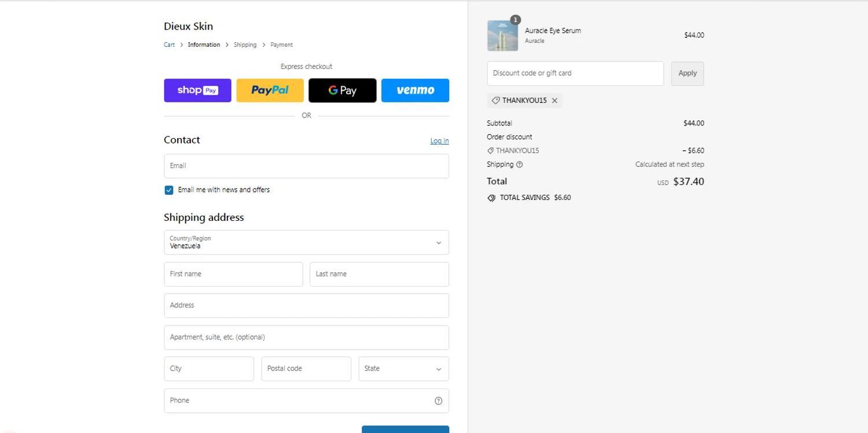Remove the THANKYOU15 discount code

tap(554, 100)
